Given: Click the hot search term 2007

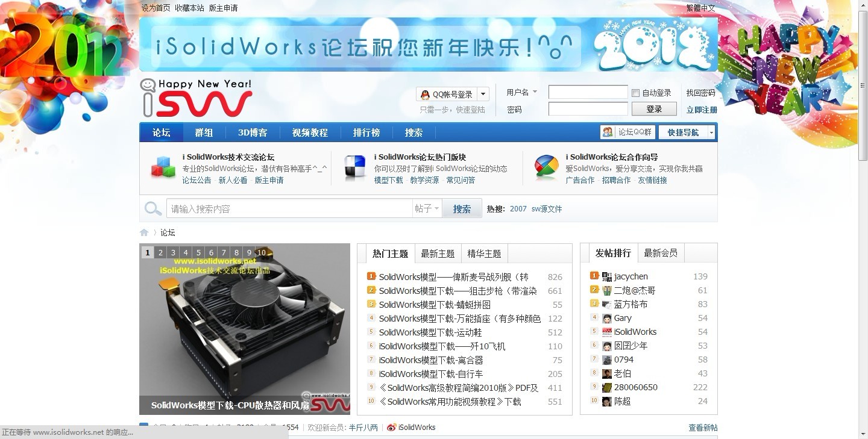Looking at the screenshot, I should [x=518, y=209].
